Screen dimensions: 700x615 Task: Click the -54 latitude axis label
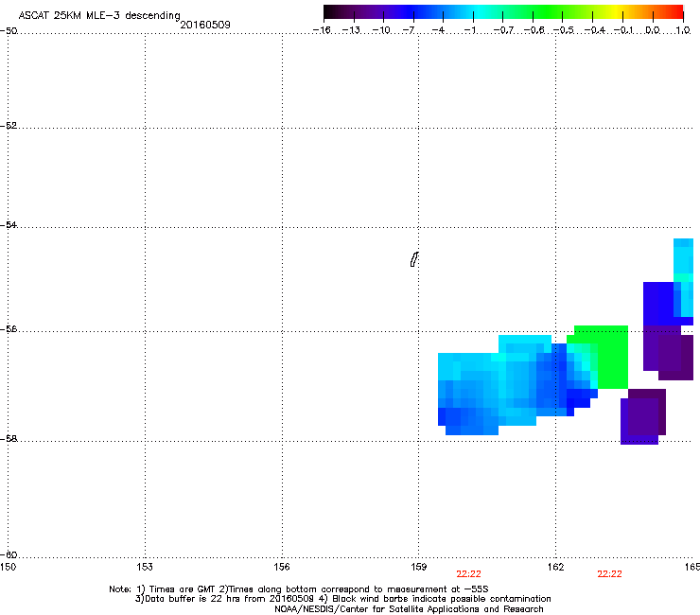(x=9, y=225)
